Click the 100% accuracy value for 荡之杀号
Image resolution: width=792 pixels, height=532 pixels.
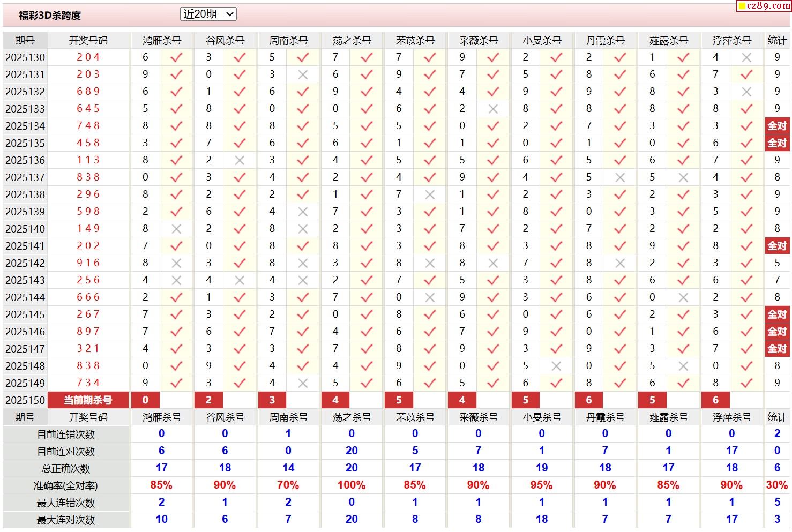[x=352, y=485]
